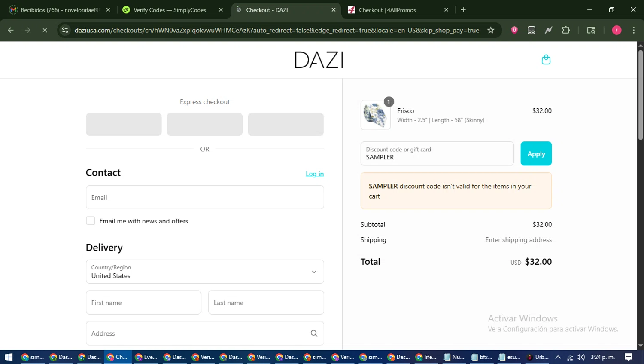Click the first express checkout button
The image size is (644, 364).
coord(124,124)
